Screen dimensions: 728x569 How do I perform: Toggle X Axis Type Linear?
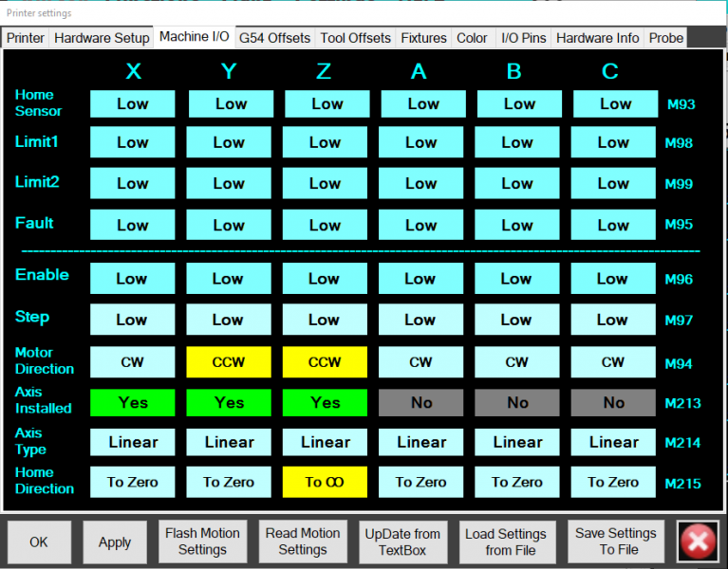(x=132, y=442)
